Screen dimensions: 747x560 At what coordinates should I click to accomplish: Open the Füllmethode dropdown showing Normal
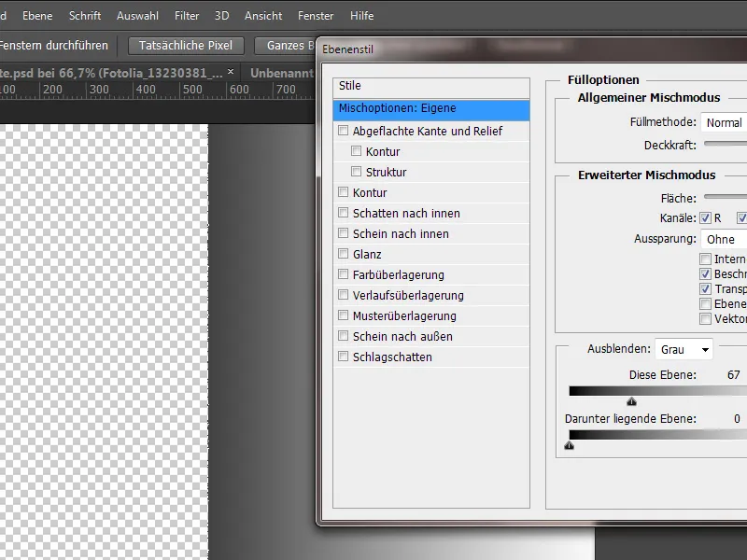724,123
